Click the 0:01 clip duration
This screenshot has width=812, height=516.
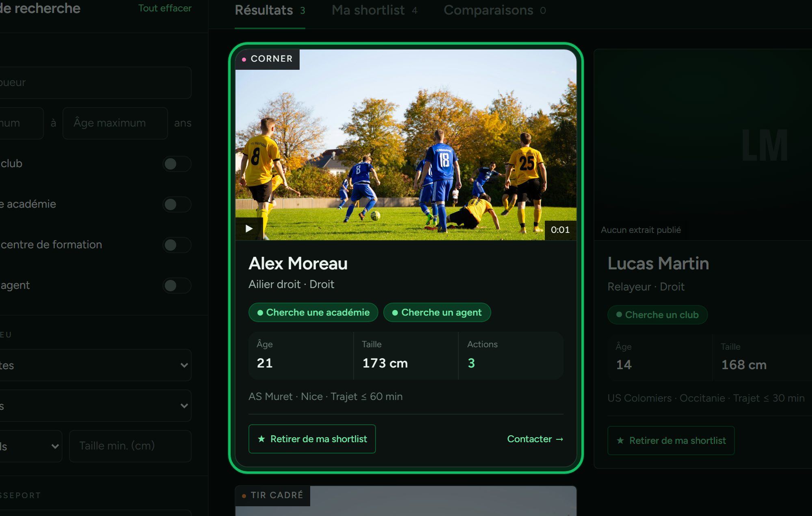(560, 230)
